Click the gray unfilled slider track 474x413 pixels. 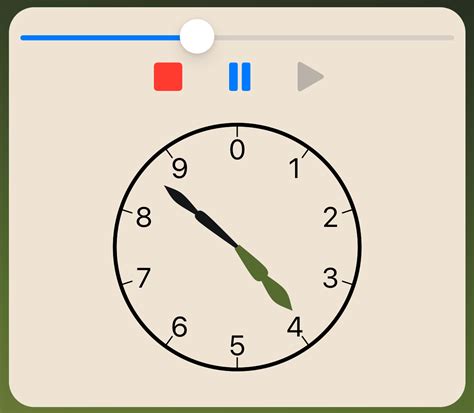tap(334, 38)
